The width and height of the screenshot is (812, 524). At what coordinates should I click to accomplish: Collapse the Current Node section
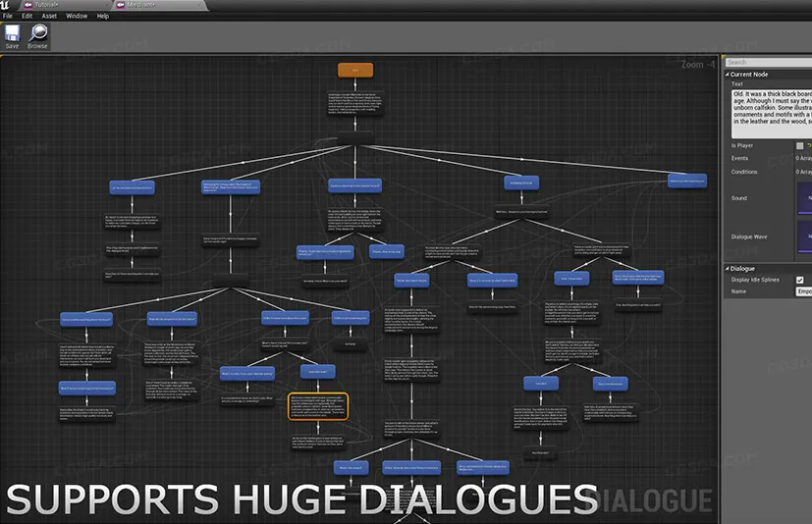point(728,75)
